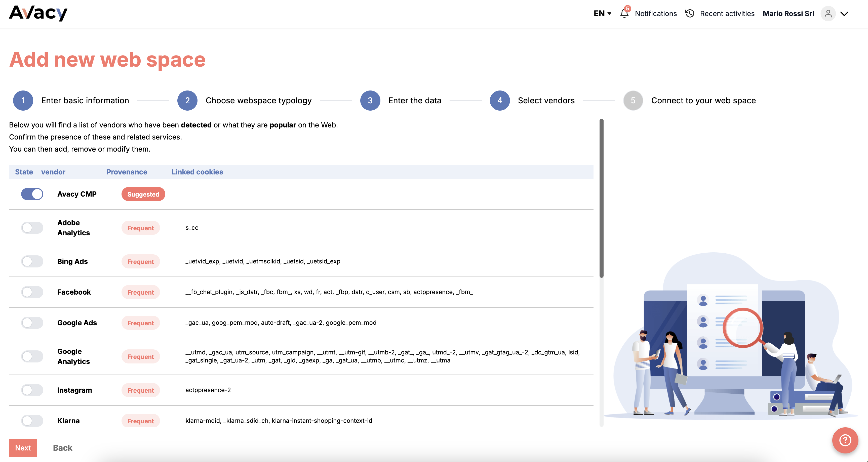Click the Frequent badge for Bing Ads

point(140,261)
